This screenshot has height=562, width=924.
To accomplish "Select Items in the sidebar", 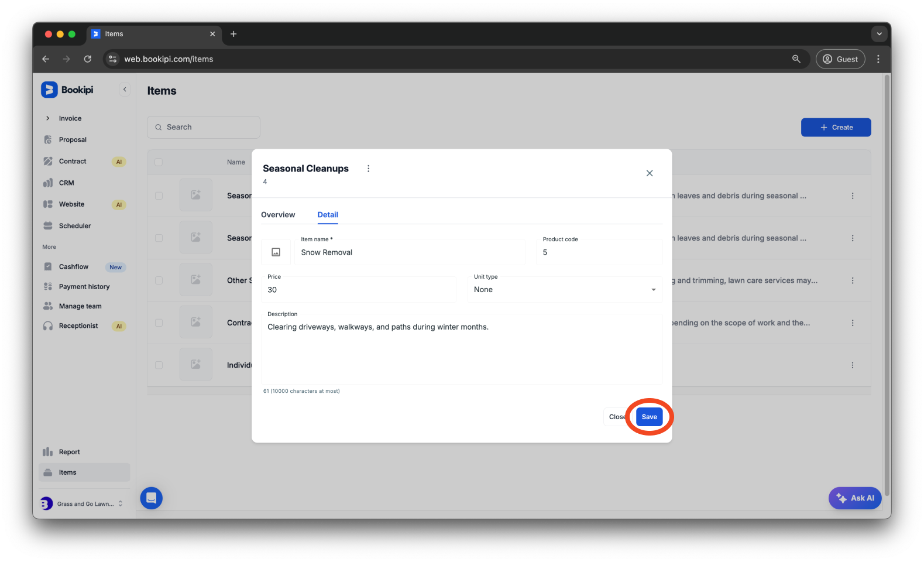I will pos(84,472).
